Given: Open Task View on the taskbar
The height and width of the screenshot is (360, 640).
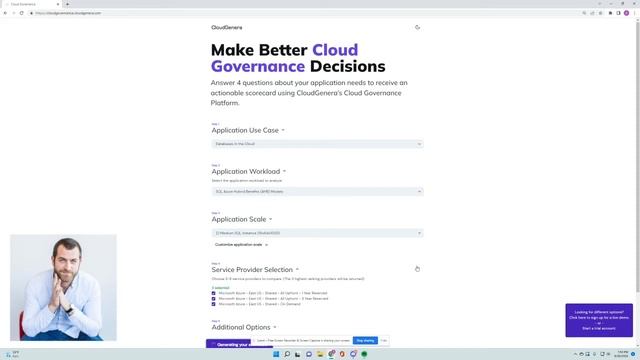Looking at the screenshot, I should point(298,354).
